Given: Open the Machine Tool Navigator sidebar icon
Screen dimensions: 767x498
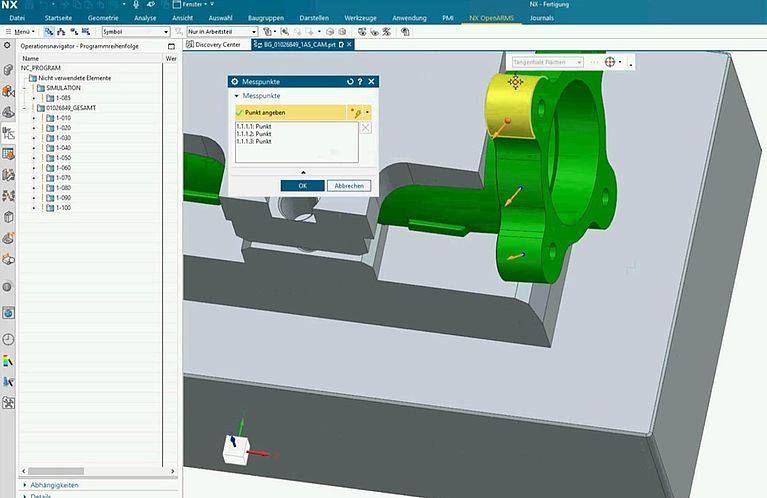Looking at the screenshot, I should (8, 175).
